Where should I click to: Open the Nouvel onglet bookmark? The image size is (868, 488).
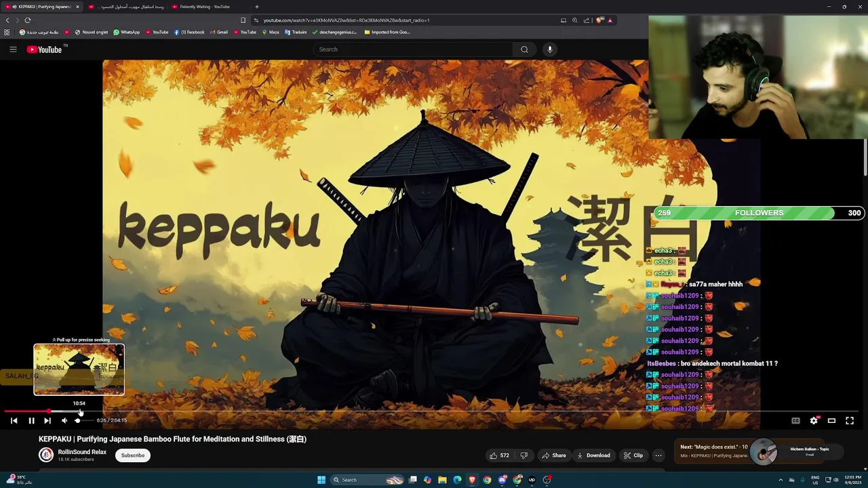[x=92, y=32]
